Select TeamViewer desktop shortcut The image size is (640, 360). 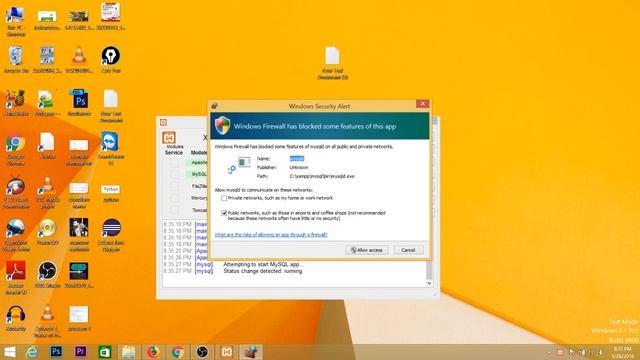click(x=111, y=148)
